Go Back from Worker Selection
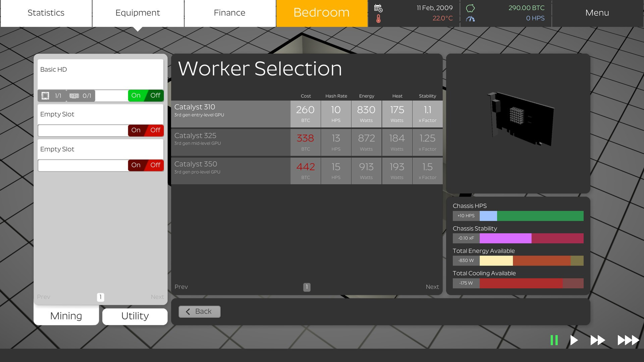This screenshot has height=362, width=644. pos(199,311)
